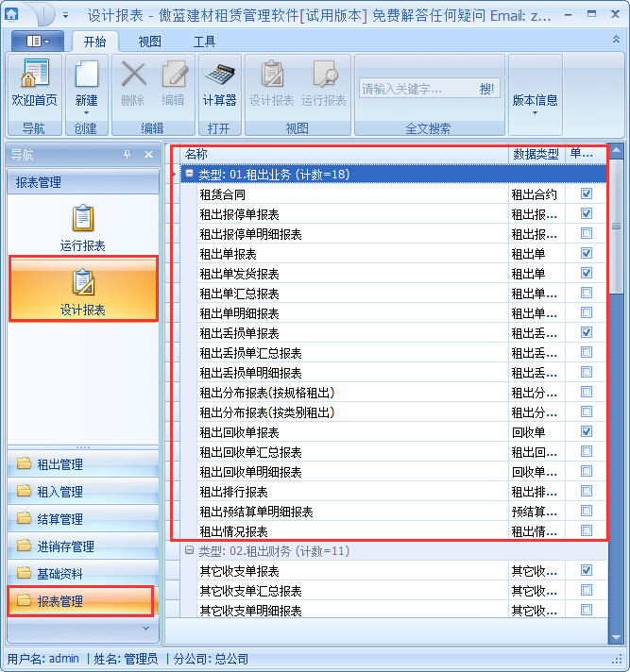
Task: Switch to the 视图 ribbon tab
Action: 149,42
